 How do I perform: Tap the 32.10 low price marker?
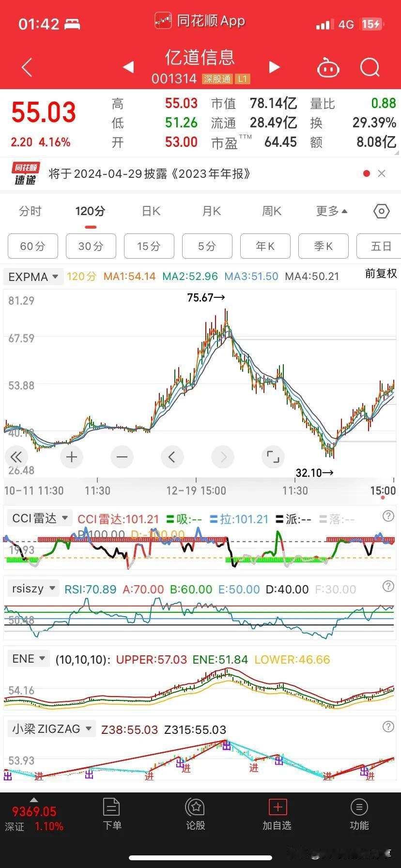tap(315, 473)
